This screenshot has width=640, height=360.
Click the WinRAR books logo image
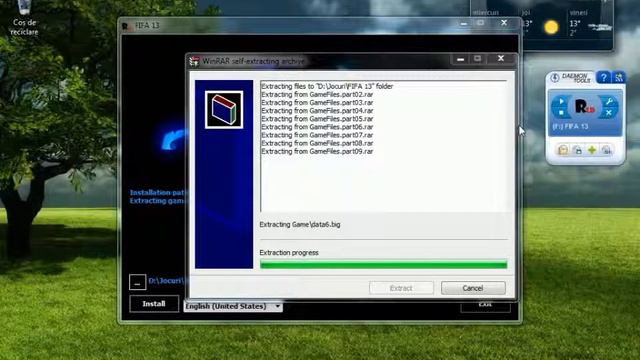[x=224, y=109]
